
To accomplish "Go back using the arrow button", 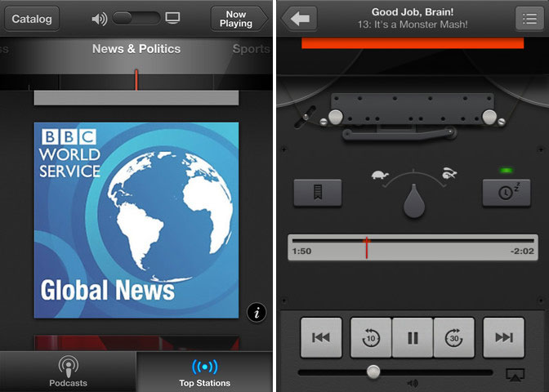I will click(300, 19).
